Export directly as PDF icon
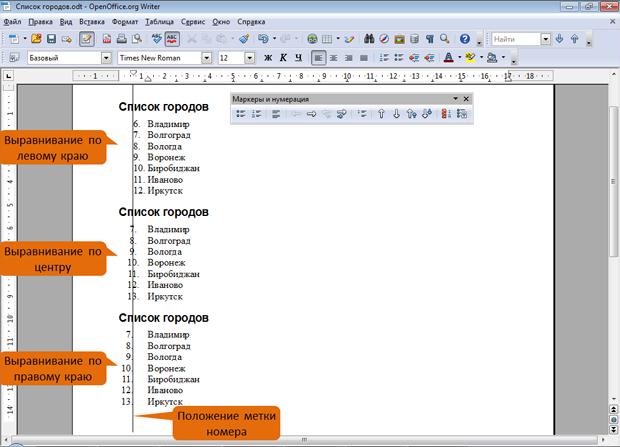The width and height of the screenshot is (620, 447). [107, 39]
